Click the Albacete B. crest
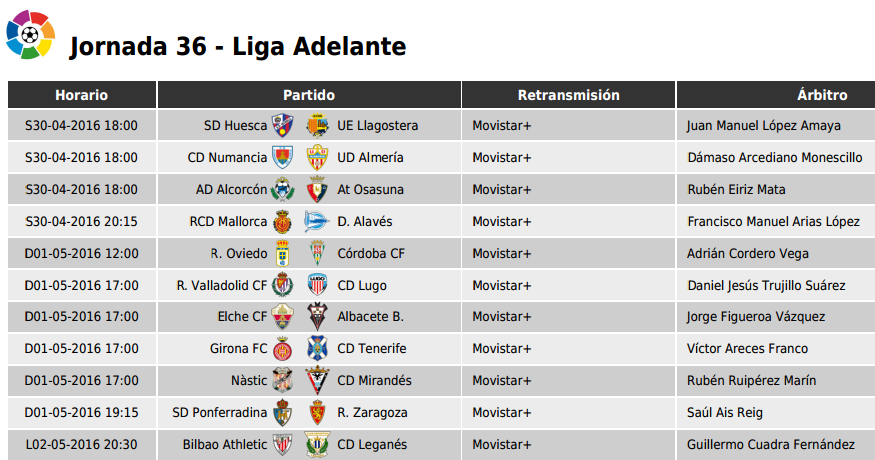This screenshot has height=460, width=875. [317, 317]
